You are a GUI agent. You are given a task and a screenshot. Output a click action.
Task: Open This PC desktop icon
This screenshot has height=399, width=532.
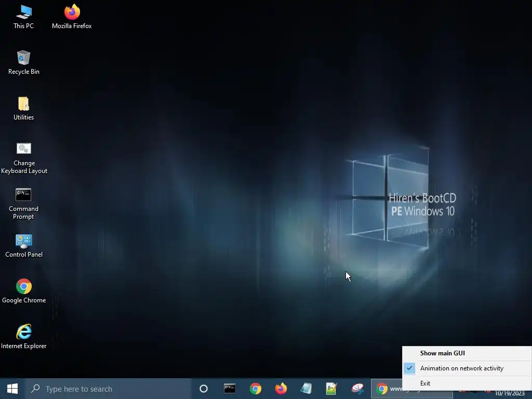click(x=24, y=17)
